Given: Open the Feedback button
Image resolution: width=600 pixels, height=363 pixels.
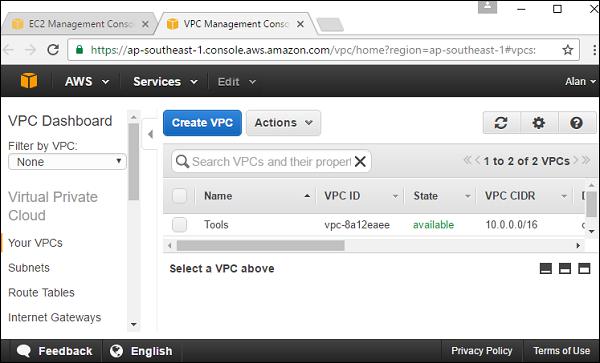Looking at the screenshot, I should coord(54,351).
